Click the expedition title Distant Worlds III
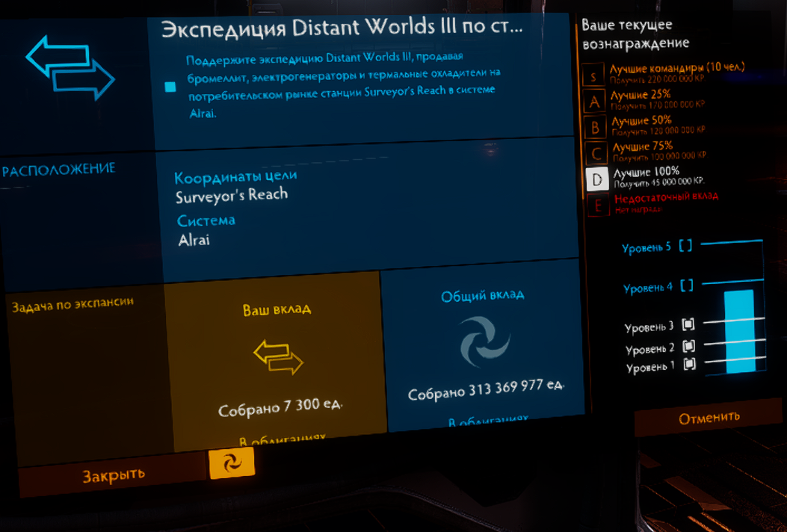 click(x=342, y=27)
